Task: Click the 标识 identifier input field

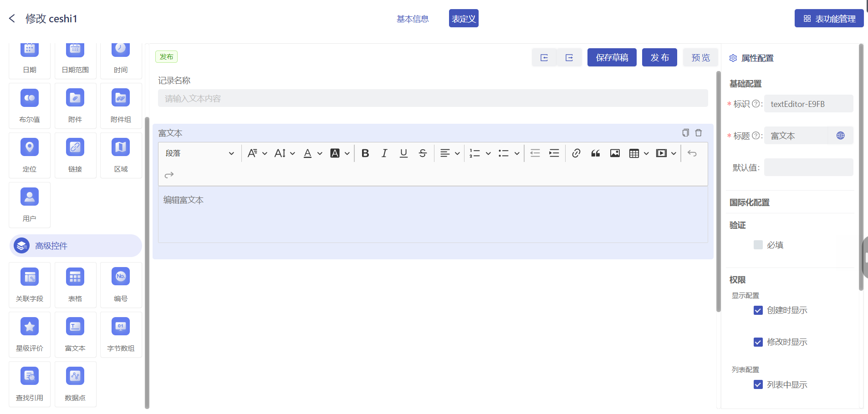Action: [x=809, y=104]
